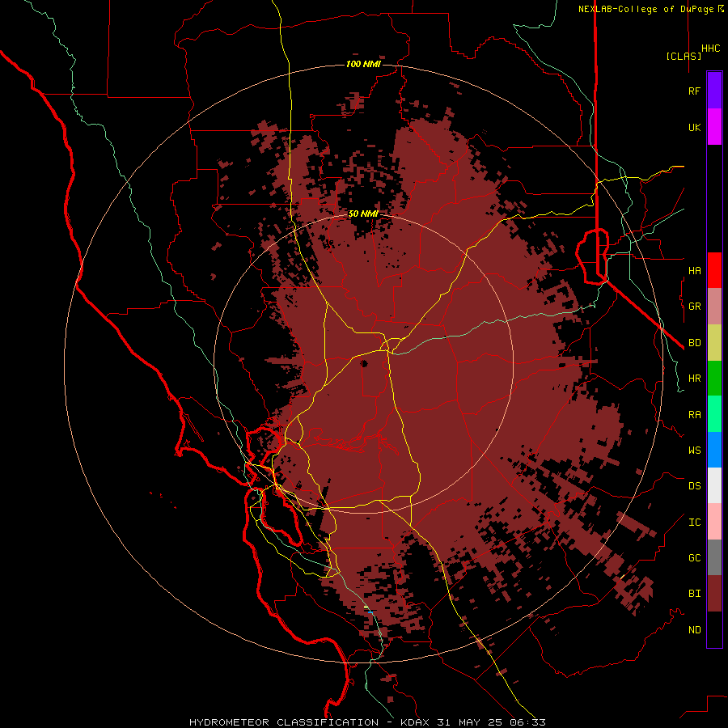
Task: Click the RA legend label
Action: click(x=694, y=414)
